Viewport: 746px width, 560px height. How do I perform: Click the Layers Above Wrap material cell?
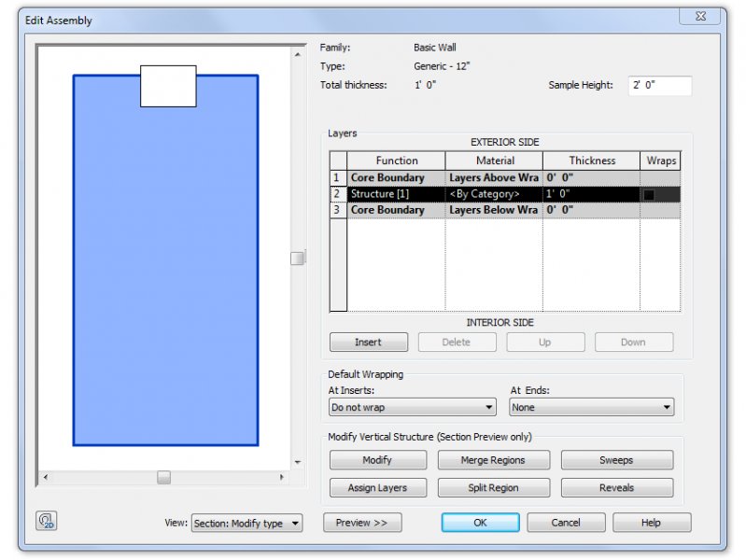pos(494,178)
